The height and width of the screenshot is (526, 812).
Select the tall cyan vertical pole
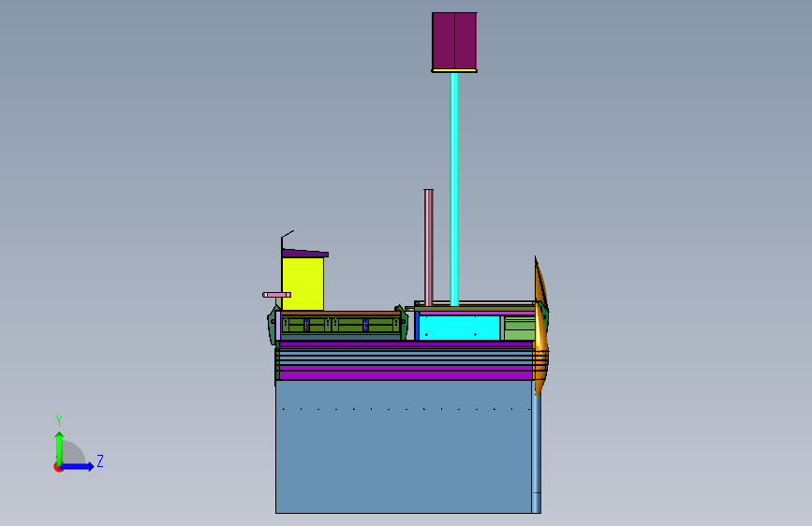(454, 189)
